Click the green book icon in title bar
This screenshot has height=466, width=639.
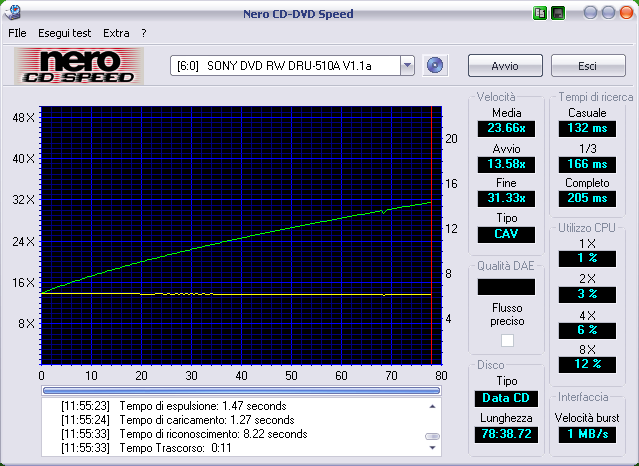[540, 13]
